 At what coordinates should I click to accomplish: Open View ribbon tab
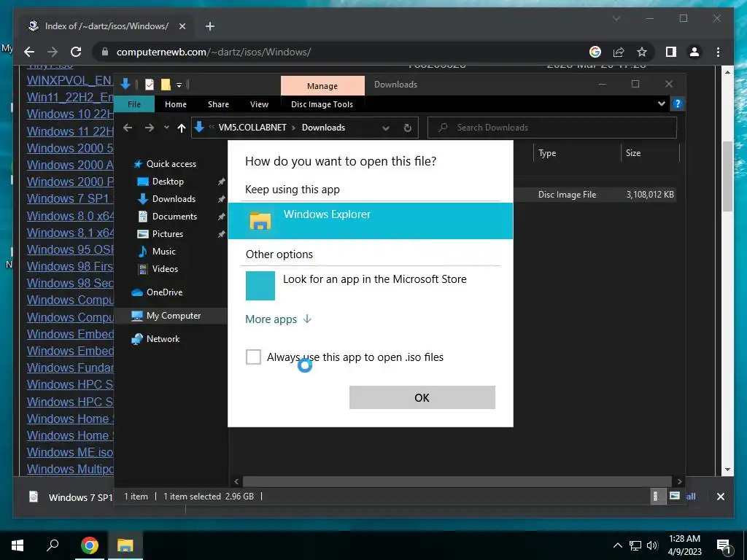259,104
